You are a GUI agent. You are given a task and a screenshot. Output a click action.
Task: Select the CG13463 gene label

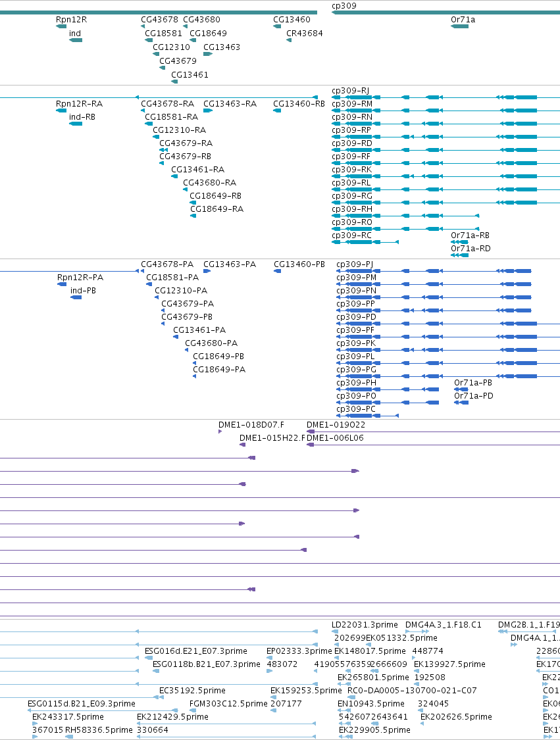[x=222, y=47]
